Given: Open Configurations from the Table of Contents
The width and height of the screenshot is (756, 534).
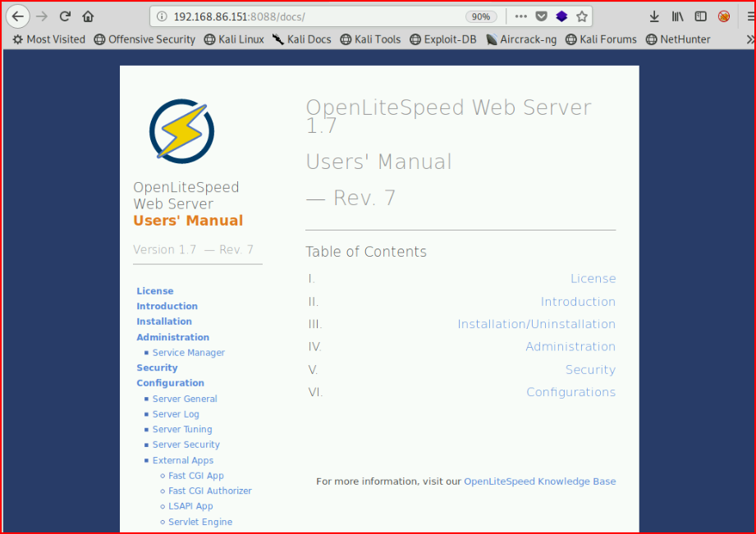Looking at the screenshot, I should 571,392.
